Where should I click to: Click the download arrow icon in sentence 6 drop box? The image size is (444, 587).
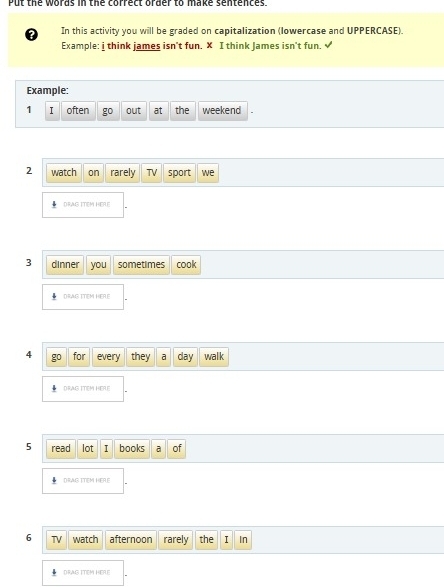click(x=54, y=572)
